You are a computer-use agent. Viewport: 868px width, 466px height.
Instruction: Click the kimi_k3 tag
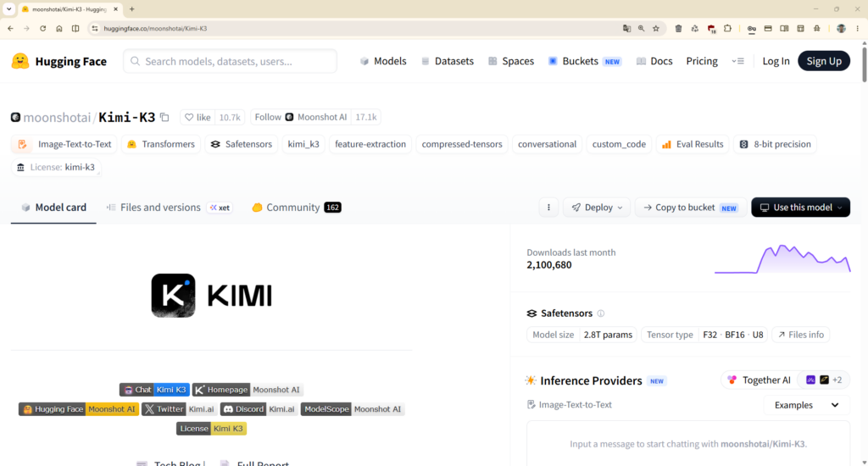tap(303, 144)
